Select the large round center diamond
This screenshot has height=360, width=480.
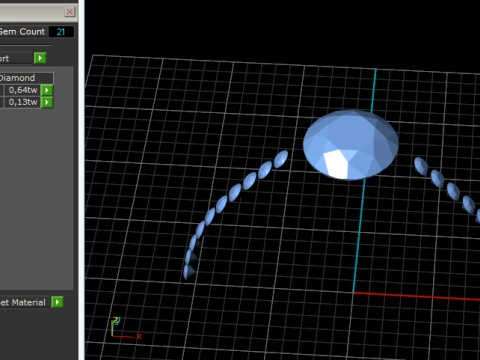pyautogui.click(x=351, y=145)
